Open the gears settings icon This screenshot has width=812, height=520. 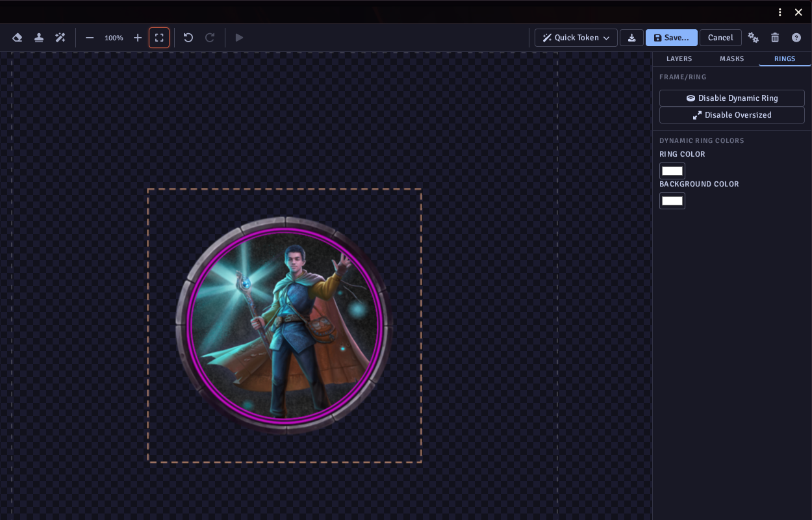[x=754, y=38]
